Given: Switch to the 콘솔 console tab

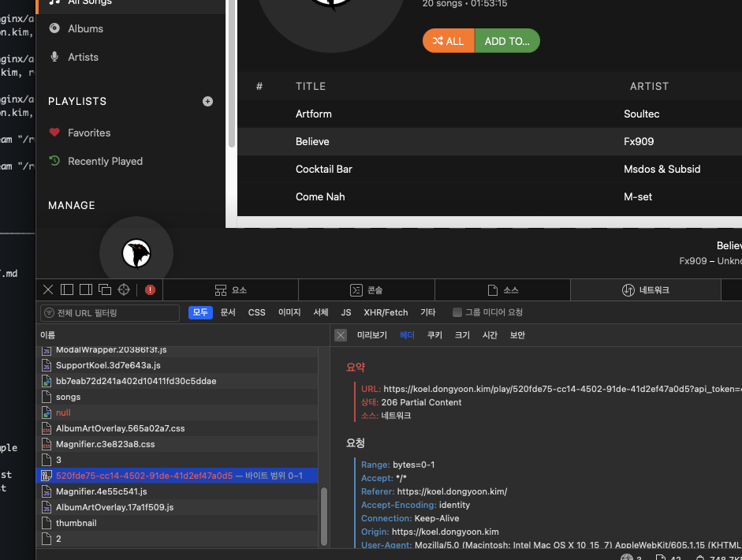Looking at the screenshot, I should click(x=367, y=289).
